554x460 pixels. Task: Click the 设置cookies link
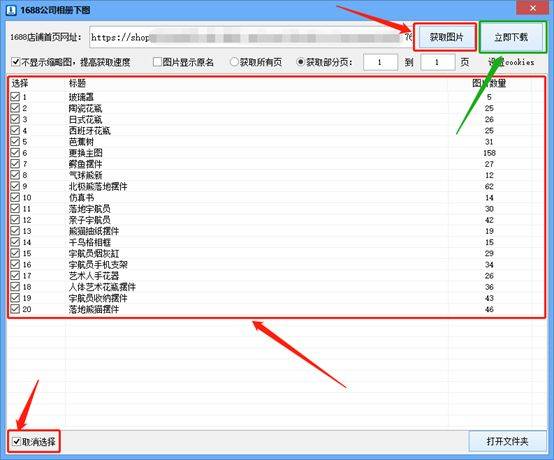click(511, 62)
